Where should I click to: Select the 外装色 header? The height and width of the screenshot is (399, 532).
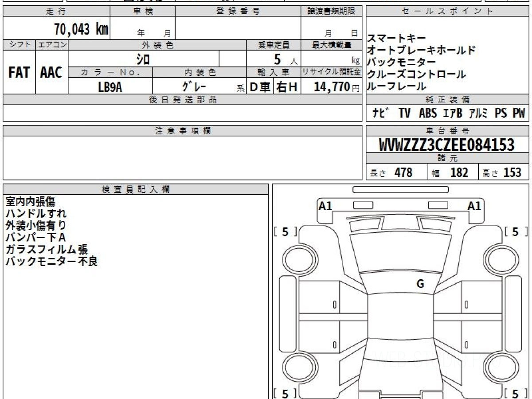pyautogui.click(x=157, y=45)
